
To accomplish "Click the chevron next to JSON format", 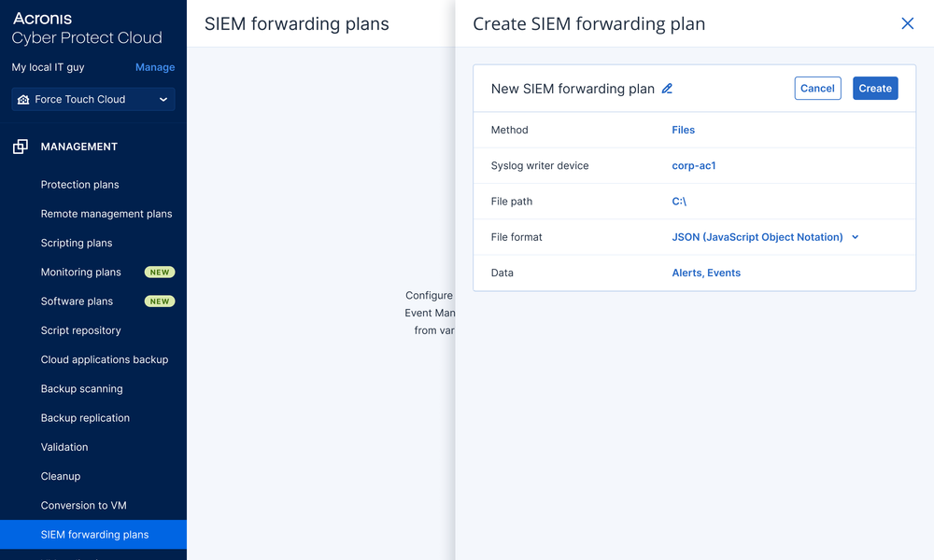I will click(x=856, y=237).
